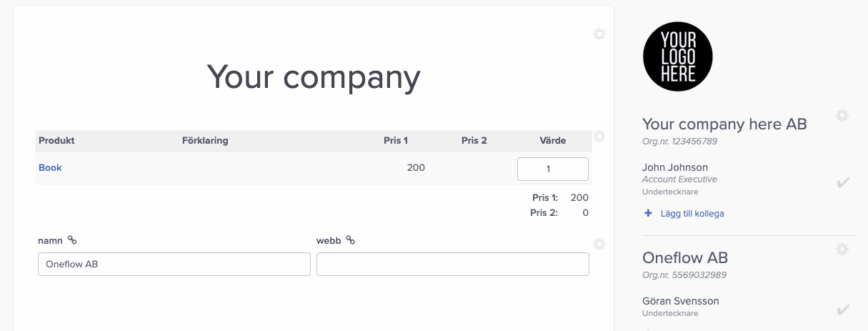
Task: Click gear icon next to Oneflow AB party
Action: tap(842, 249)
